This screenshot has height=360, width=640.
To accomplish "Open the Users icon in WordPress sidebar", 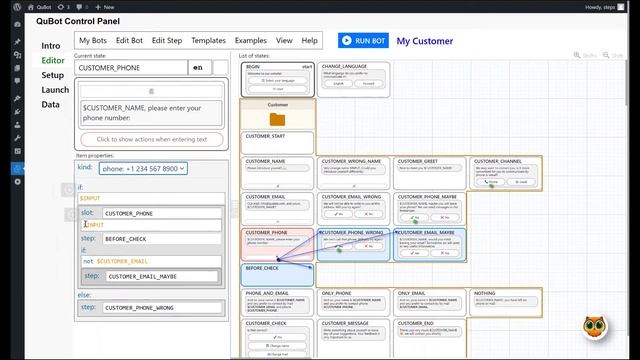I will 17,125.
